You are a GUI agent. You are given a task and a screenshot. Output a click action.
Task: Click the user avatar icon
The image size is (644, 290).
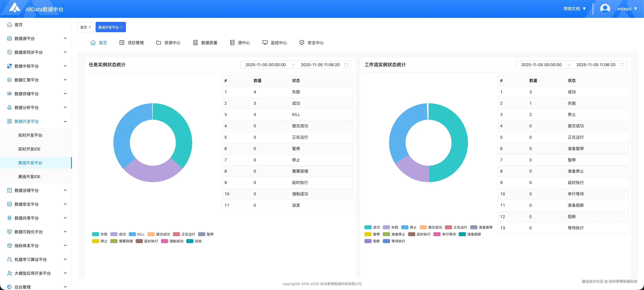click(x=605, y=8)
